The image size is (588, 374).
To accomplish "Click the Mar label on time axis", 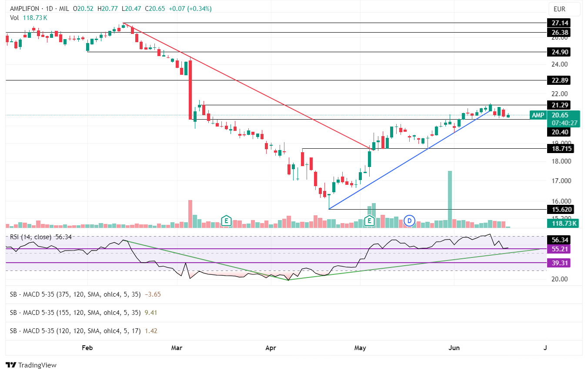I will tap(177, 348).
